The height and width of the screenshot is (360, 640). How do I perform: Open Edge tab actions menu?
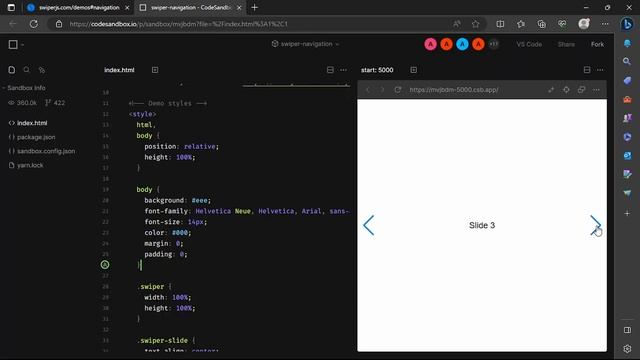tap(11, 7)
